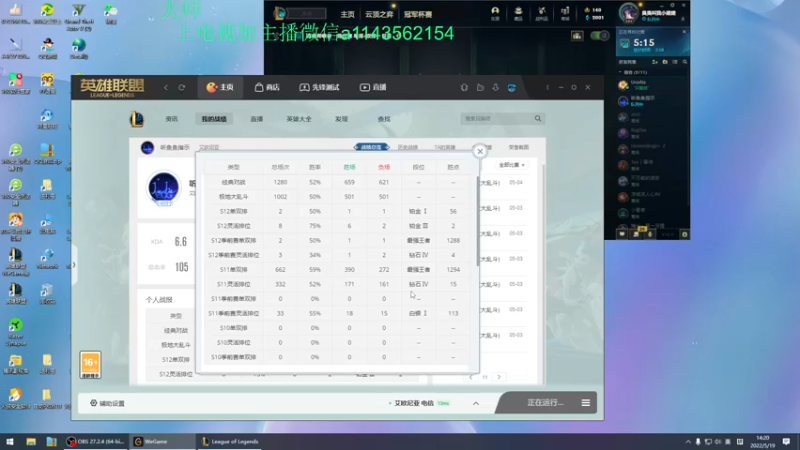
Task: Open 冠军杯赛 tab in the LoL client
Action: [418, 14]
